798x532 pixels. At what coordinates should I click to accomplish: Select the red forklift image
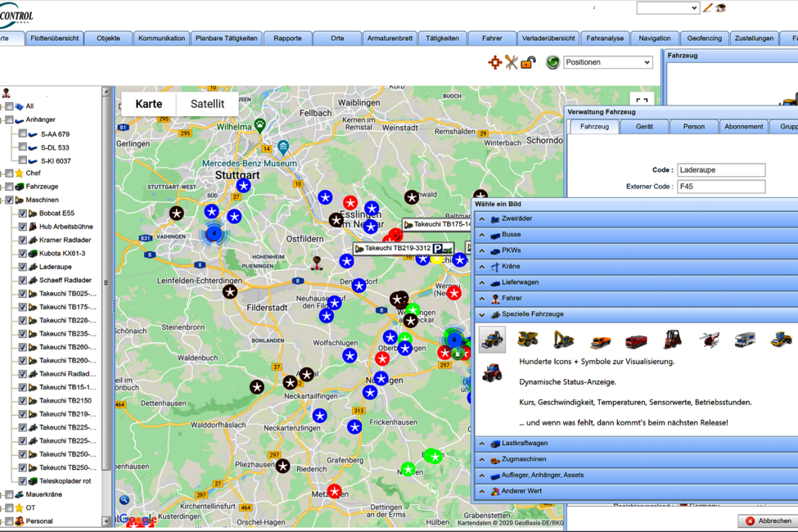pos(672,339)
